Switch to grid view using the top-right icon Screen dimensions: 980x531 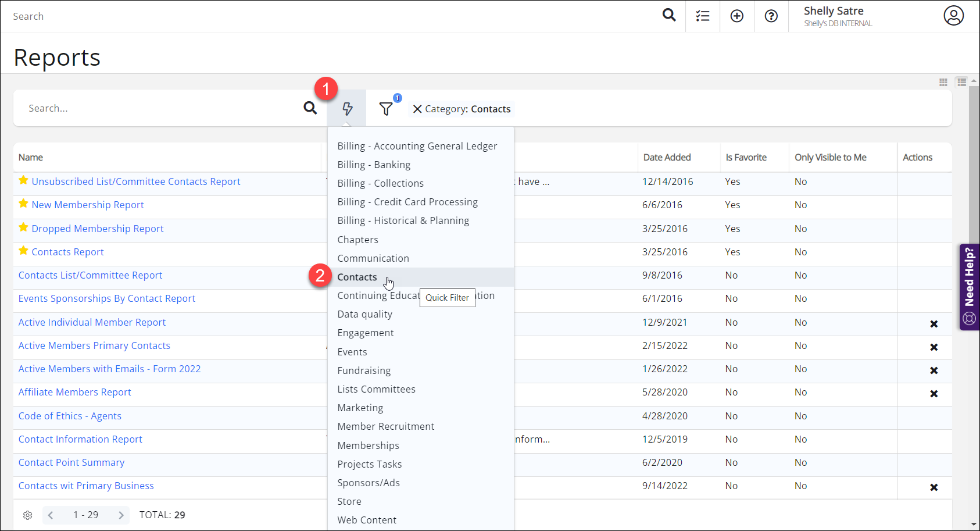943,82
